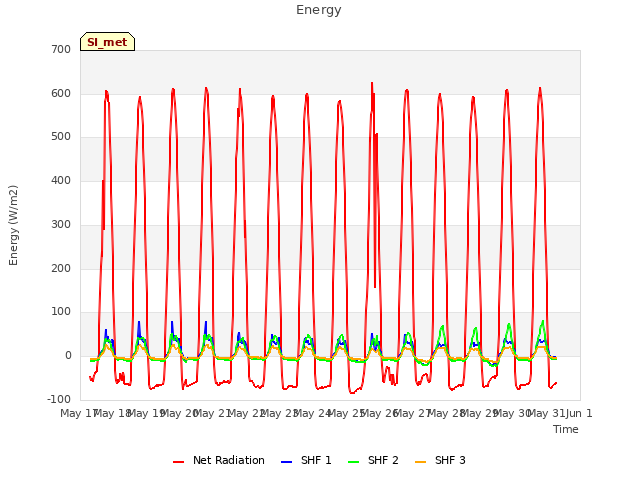Toggle the SHF 2 legend entry
Image resolution: width=640 pixels, height=480 pixels.
pos(373,460)
